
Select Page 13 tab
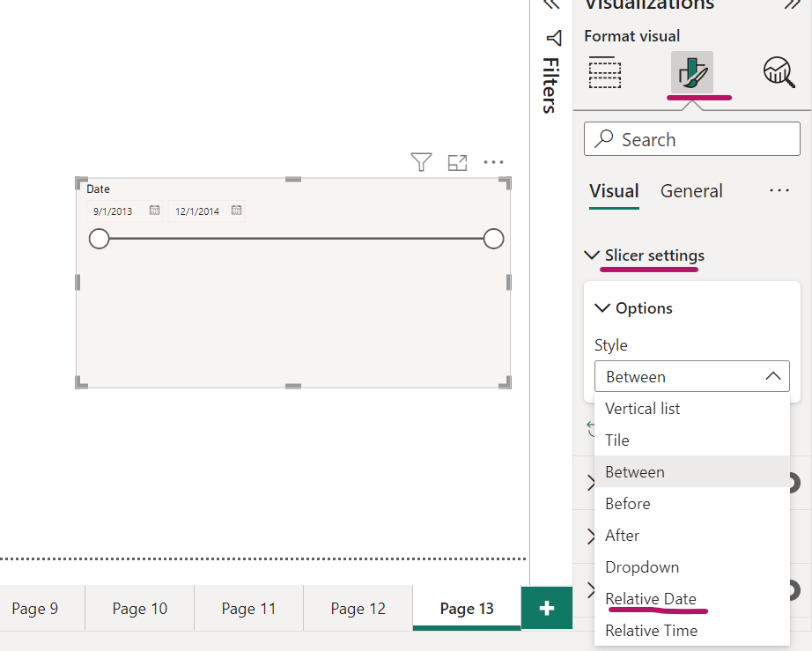coord(467,608)
